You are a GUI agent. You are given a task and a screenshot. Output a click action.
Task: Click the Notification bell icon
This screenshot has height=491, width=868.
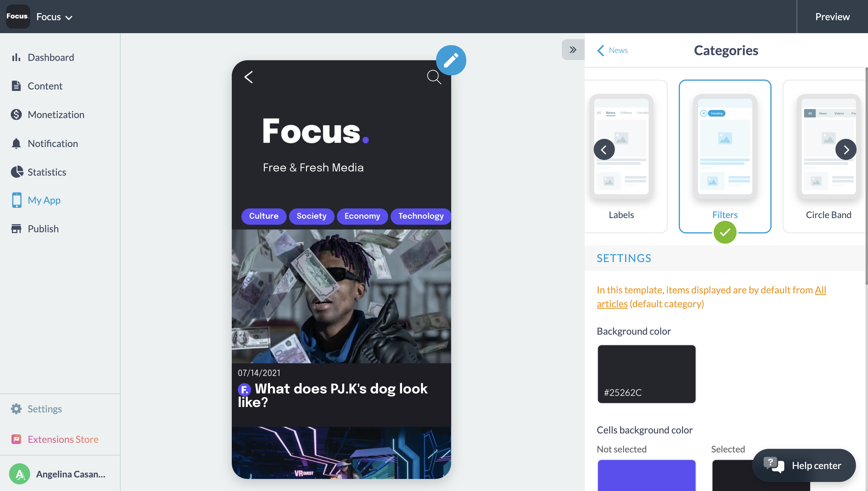(16, 143)
